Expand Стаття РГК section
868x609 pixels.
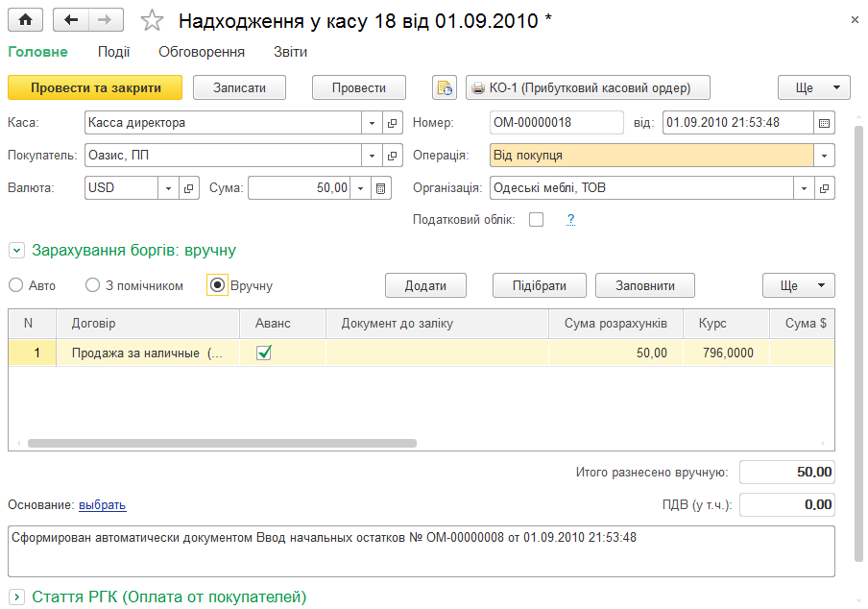[x=16, y=597]
